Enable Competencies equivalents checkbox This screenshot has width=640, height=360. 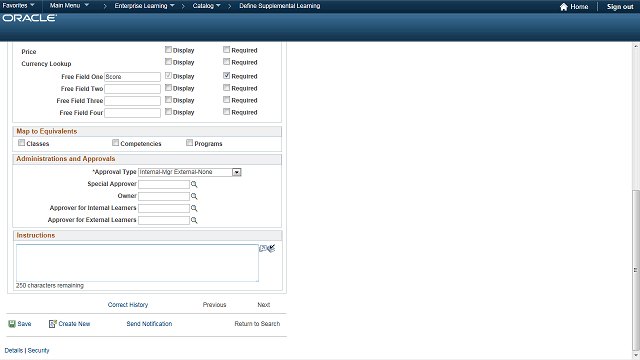pos(116,143)
